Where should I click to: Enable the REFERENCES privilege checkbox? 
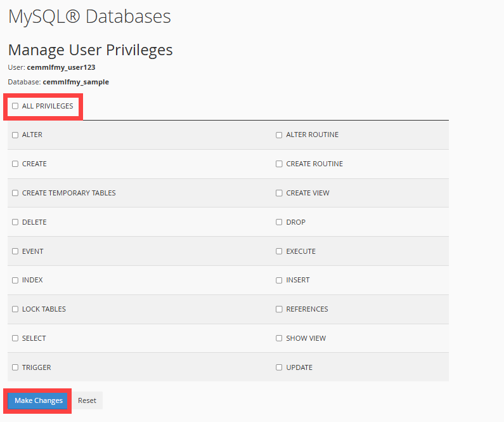pyautogui.click(x=279, y=309)
